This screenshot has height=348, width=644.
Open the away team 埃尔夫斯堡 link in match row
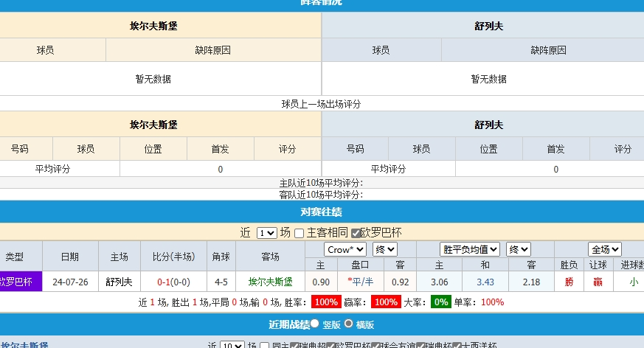pyautogui.click(x=270, y=282)
